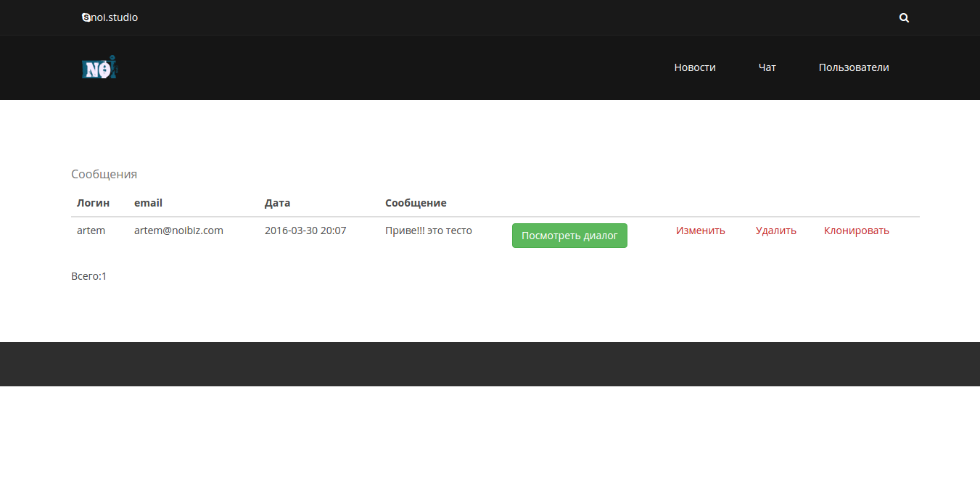Click the Клонировать link for artem
980x482 pixels.
click(x=857, y=230)
